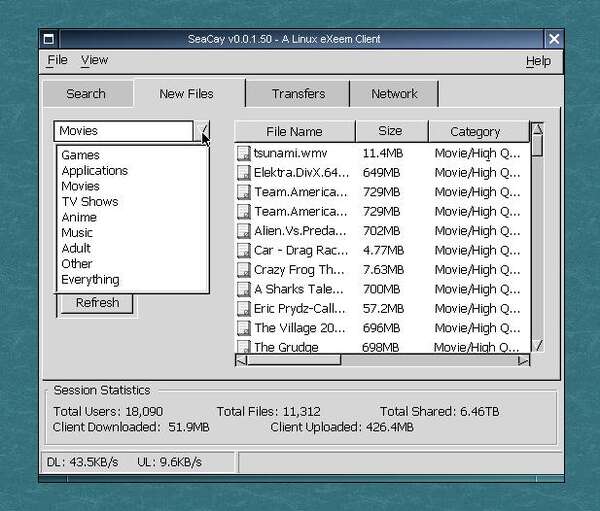The height and width of the screenshot is (511, 600).
Task: Select the tsunami.wmv file name
Action: [x=290, y=153]
